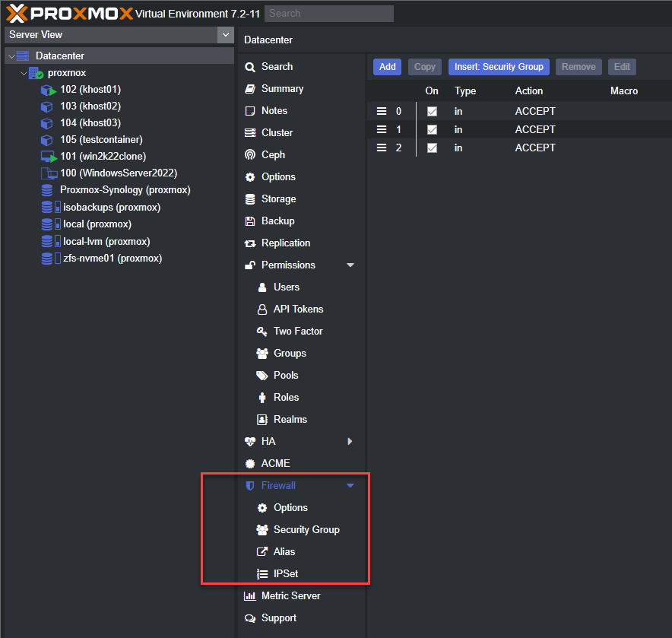Screen dimensions: 672x638
Task: Click the IPSet list icon
Action: (x=262, y=573)
